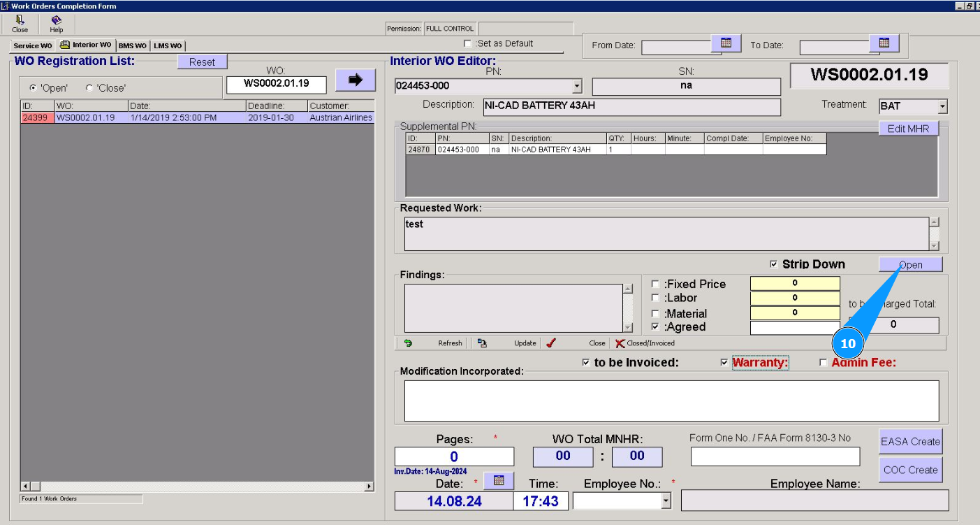Screen dimensions: 980x525
Task: Open the To Date calendar picker
Action: point(884,43)
